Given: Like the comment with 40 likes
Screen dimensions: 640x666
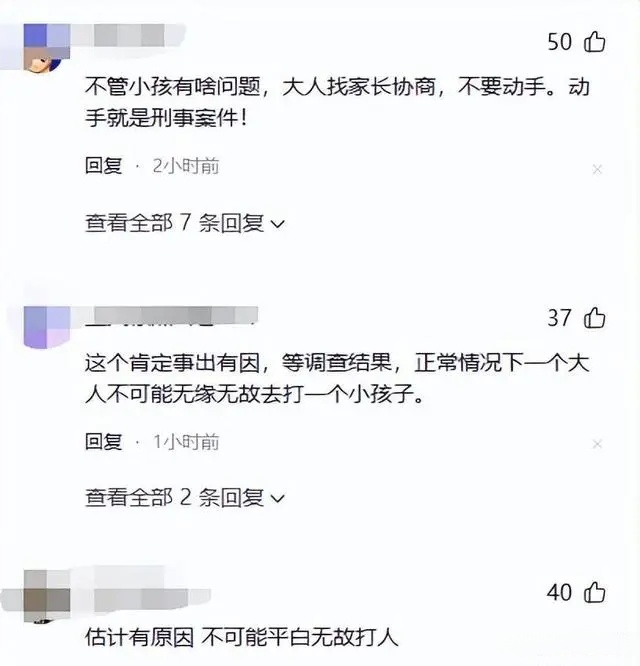Looking at the screenshot, I should pyautogui.click(x=595, y=592).
